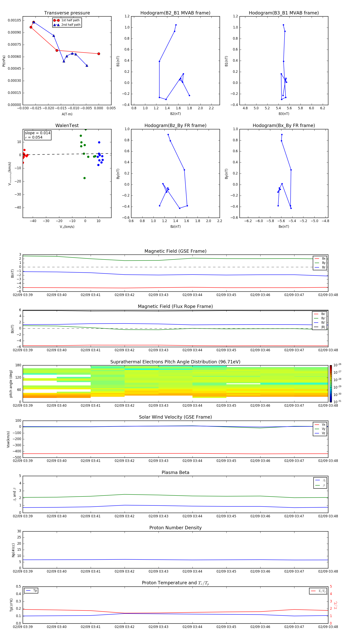Click the Tp legend in the temperature plot
The height and width of the screenshot is (644, 351).
click(31, 591)
